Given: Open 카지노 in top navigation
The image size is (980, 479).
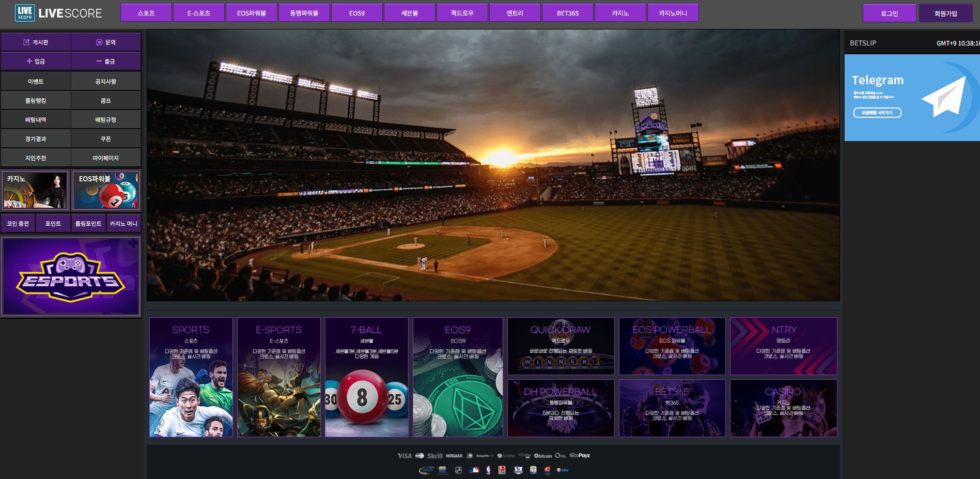Looking at the screenshot, I should [620, 13].
